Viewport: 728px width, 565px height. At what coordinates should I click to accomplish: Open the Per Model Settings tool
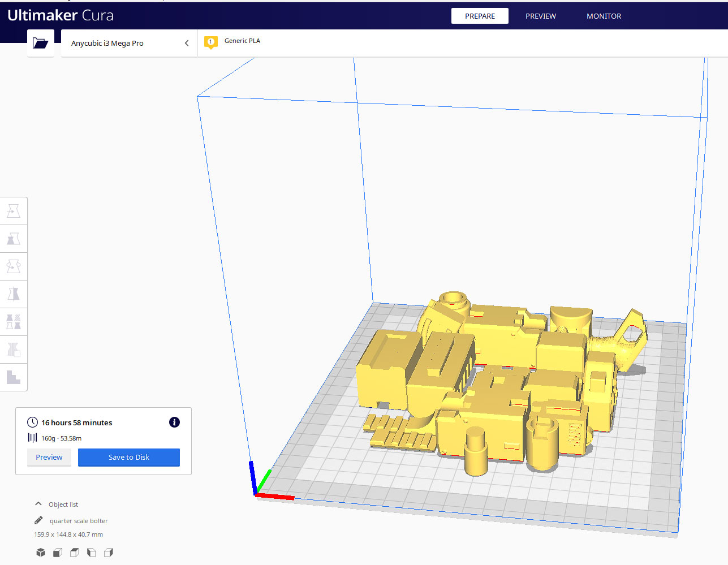[x=14, y=322]
